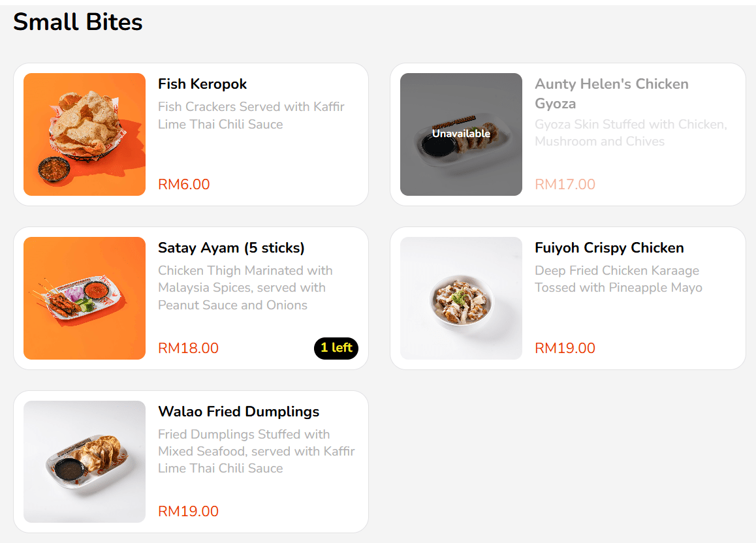Click the Small Bites section heading
Image resolution: width=756 pixels, height=543 pixels.
click(x=78, y=22)
